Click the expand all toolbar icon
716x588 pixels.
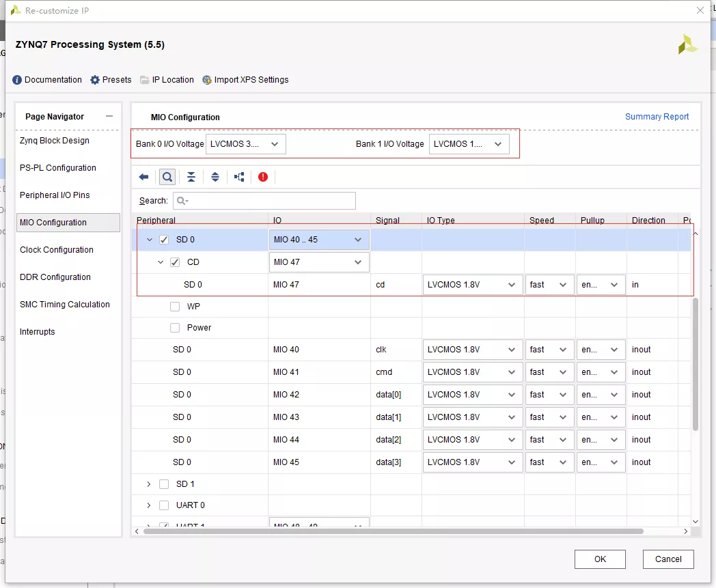tap(215, 177)
